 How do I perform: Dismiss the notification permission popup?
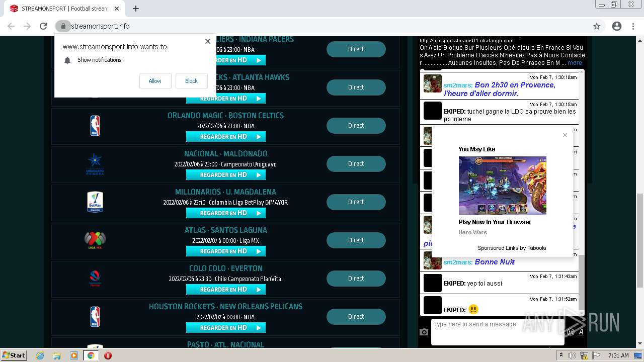207,41
